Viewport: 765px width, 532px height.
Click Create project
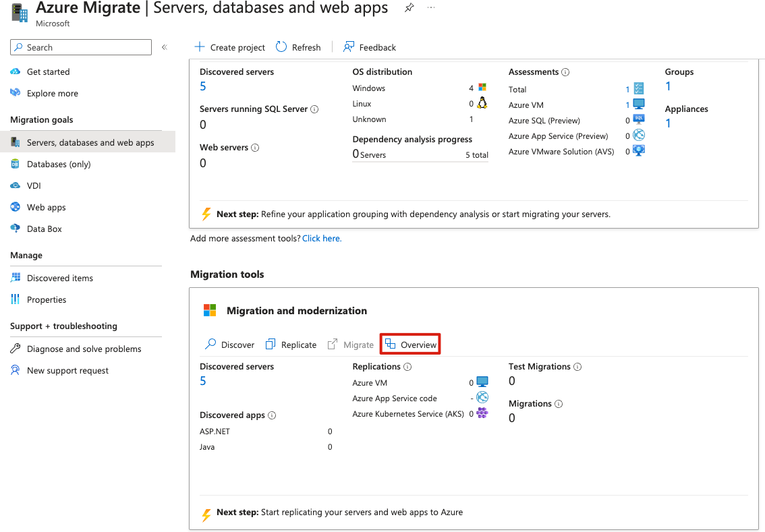(x=230, y=47)
